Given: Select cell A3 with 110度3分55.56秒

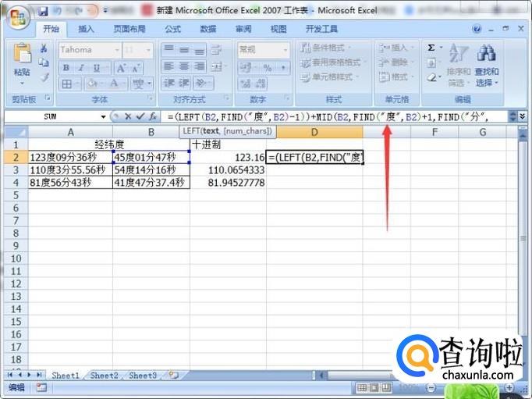Looking at the screenshot, I should [70, 169].
